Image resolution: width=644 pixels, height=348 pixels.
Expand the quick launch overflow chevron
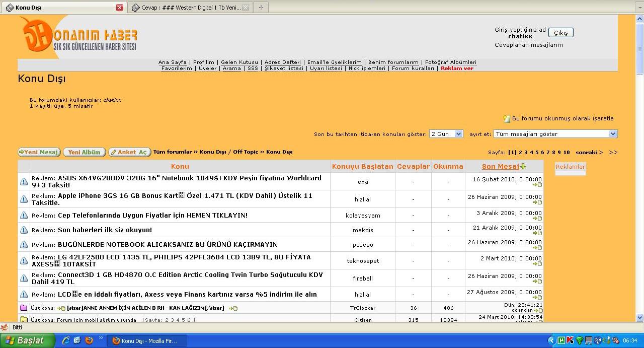click(x=101, y=338)
